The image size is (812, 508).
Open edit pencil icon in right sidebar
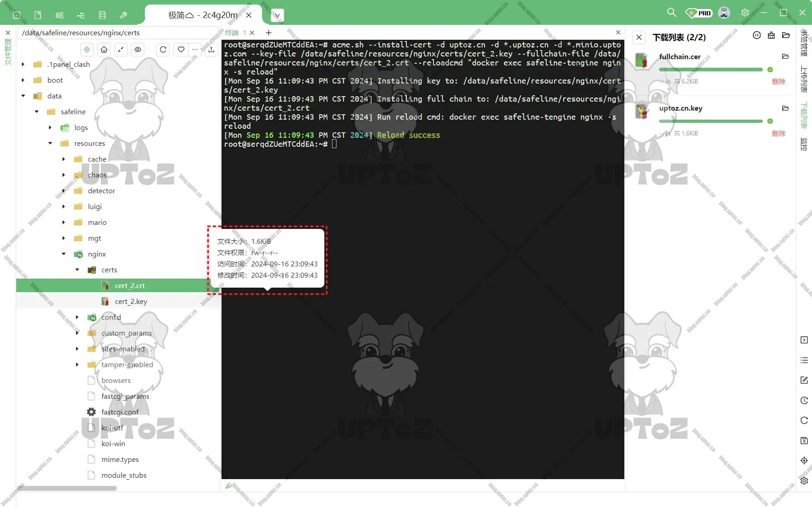click(804, 380)
